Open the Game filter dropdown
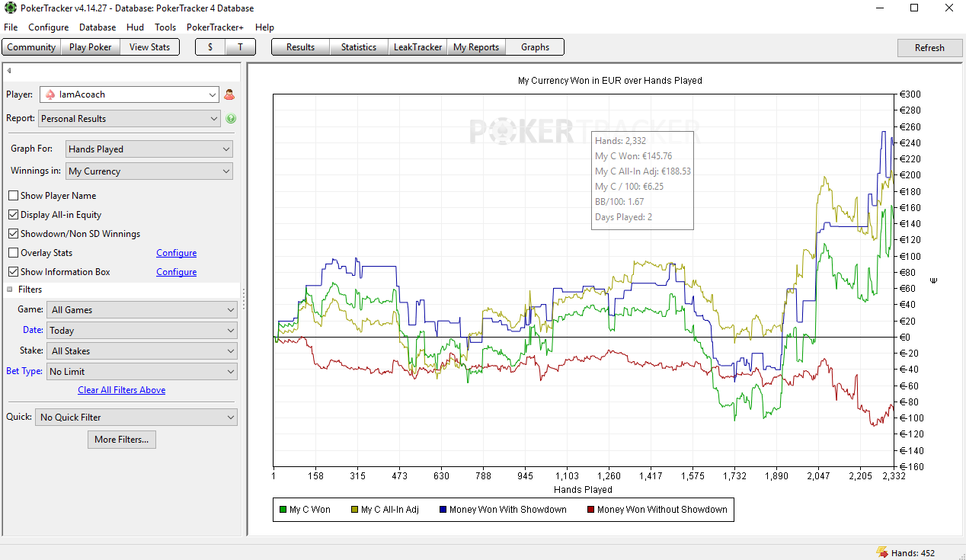 tap(142, 310)
